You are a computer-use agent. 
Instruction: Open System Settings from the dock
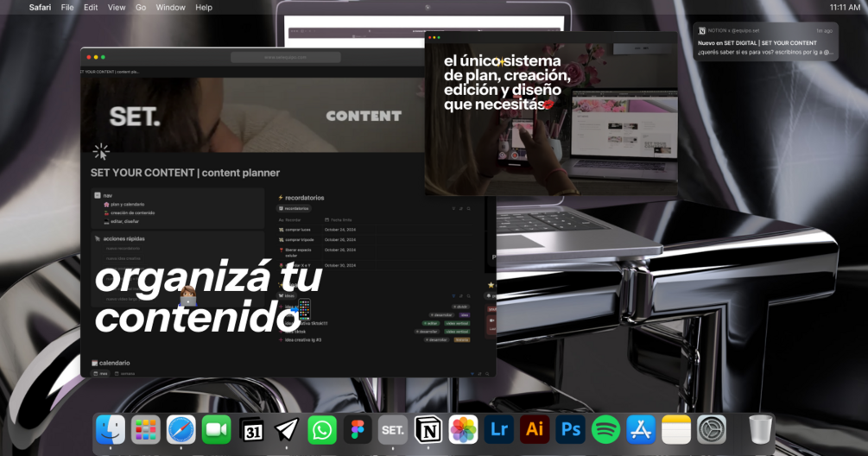[x=712, y=429]
